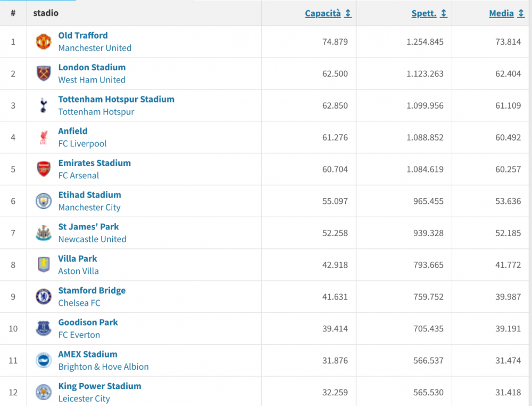Click the Manchester City crest icon
Screen dimensions: 532x406
tap(44, 201)
